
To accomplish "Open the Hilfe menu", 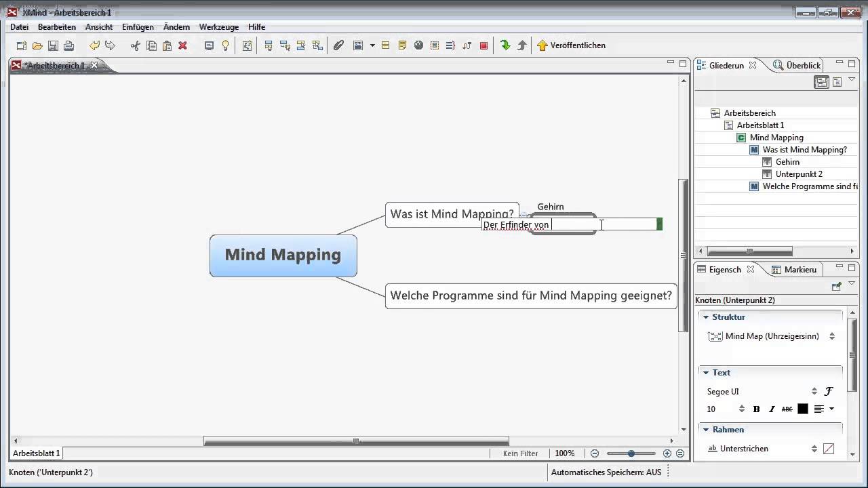I will 256,27.
